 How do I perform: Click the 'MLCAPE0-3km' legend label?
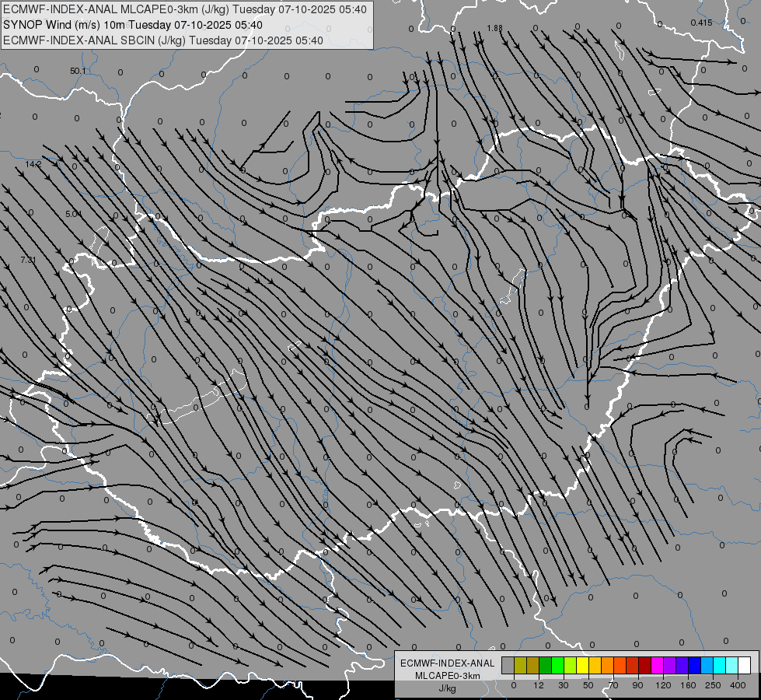click(448, 676)
